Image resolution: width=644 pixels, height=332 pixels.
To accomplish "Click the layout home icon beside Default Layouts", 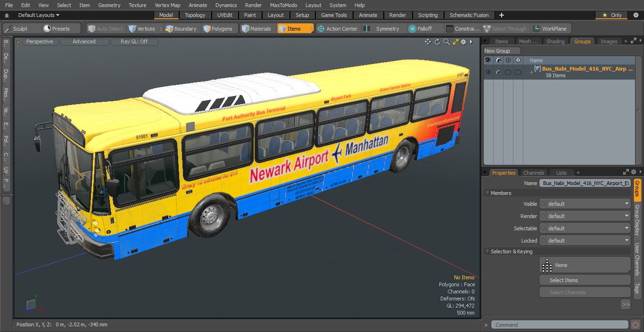I will (x=7, y=16).
